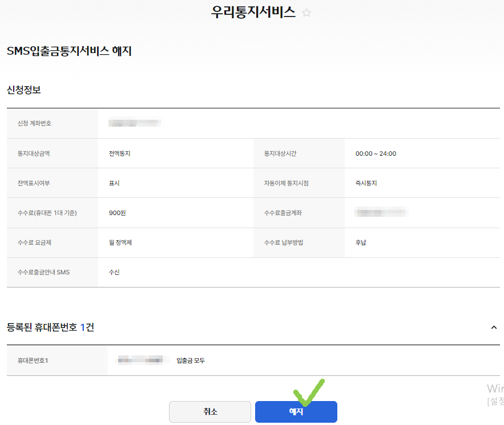Click the 신청정보 section heading

point(24,90)
